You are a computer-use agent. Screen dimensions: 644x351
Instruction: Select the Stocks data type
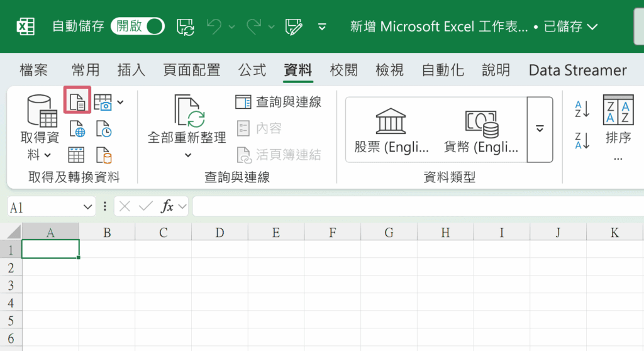coord(391,131)
